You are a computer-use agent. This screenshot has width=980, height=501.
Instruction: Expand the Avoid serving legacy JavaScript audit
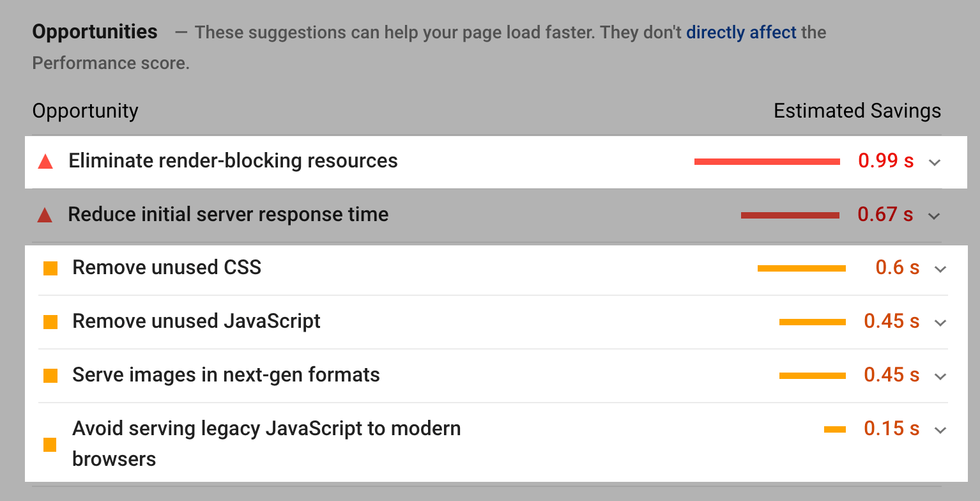[x=939, y=429]
